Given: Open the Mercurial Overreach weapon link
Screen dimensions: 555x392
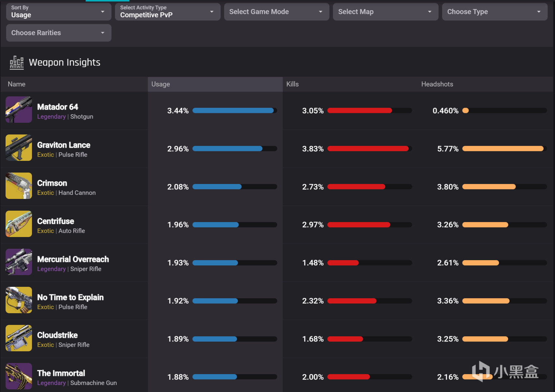Looking at the screenshot, I should (73, 259).
